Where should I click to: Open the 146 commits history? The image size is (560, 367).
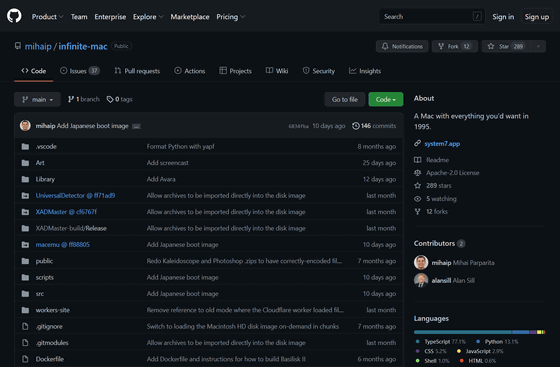click(374, 126)
